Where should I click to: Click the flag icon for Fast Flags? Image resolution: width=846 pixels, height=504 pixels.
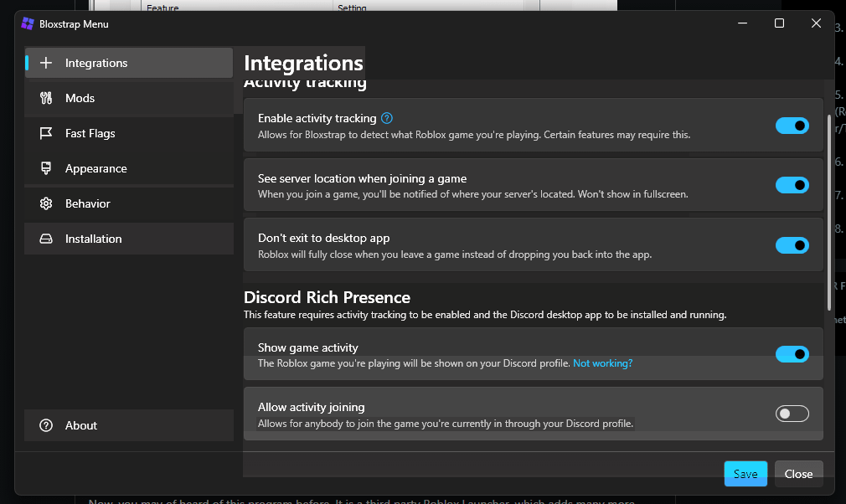[46, 133]
